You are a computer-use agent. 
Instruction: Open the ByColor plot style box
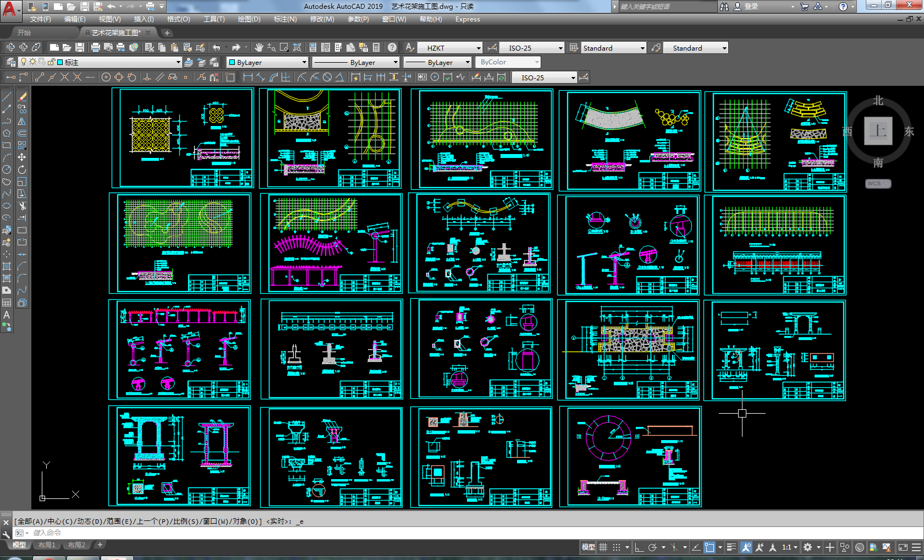pyautogui.click(x=508, y=62)
